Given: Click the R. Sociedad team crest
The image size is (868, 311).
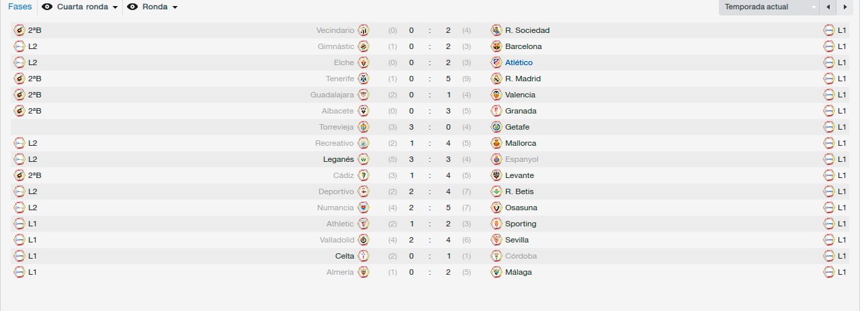Looking at the screenshot, I should 496,30.
